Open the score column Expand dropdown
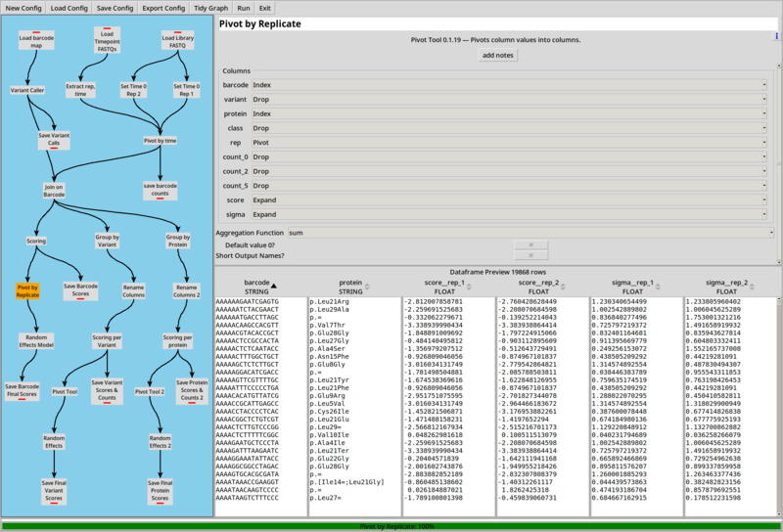The width and height of the screenshot is (783, 532). (x=509, y=200)
